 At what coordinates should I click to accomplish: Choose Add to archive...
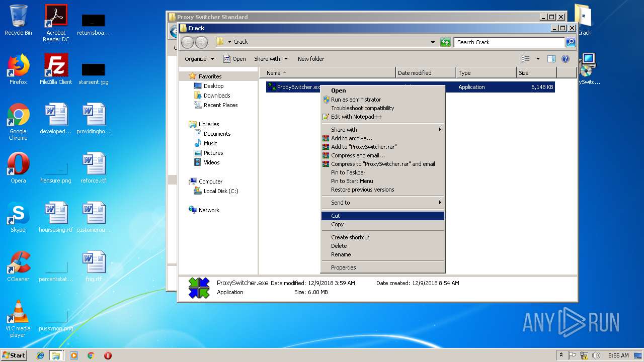383,138
